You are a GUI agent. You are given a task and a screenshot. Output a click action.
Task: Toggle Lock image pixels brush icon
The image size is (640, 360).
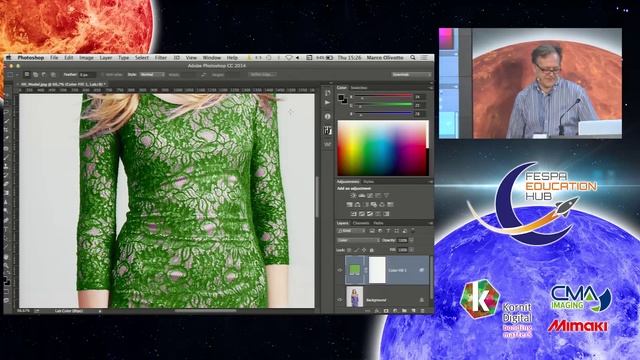tap(357, 250)
